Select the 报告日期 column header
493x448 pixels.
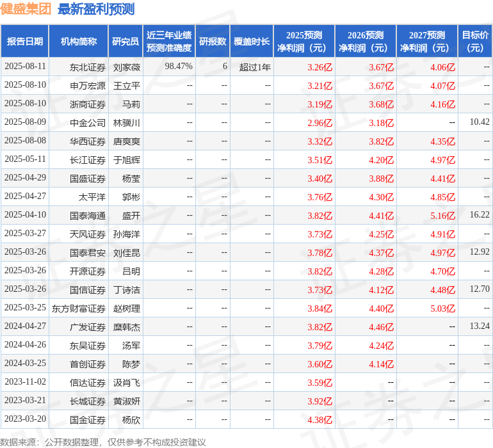coord(25,42)
